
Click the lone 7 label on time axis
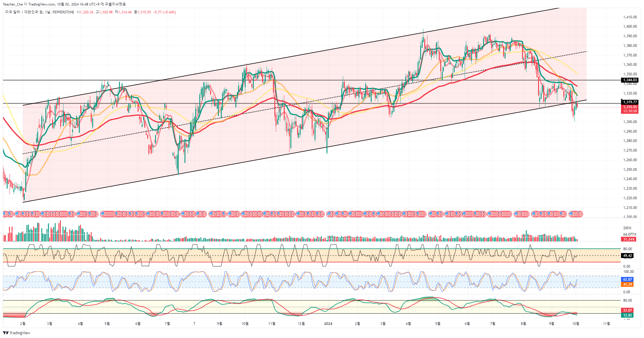(194, 324)
